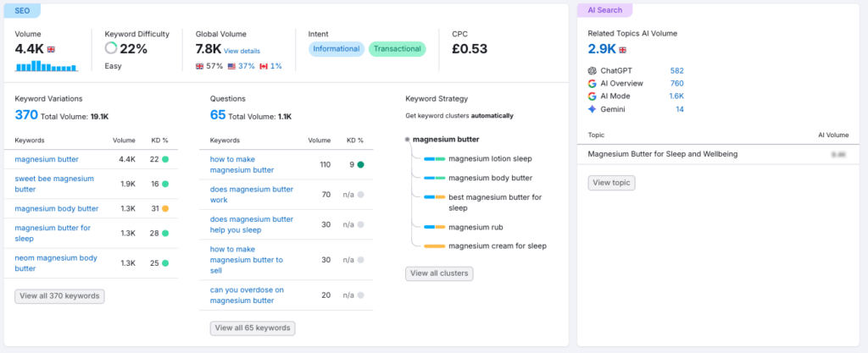Select the AI Search tab label
Viewport: 868px width, 353px height.
[x=604, y=10]
